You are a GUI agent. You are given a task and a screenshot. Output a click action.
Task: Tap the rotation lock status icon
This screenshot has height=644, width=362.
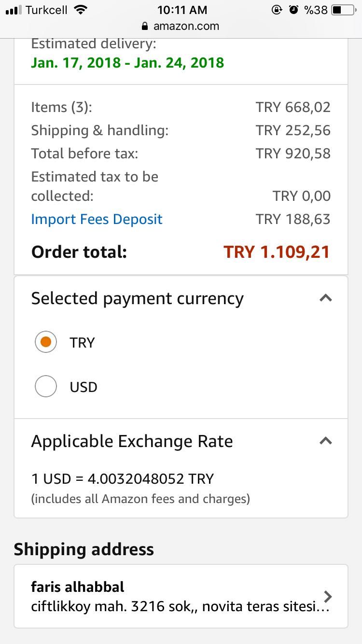tap(277, 10)
